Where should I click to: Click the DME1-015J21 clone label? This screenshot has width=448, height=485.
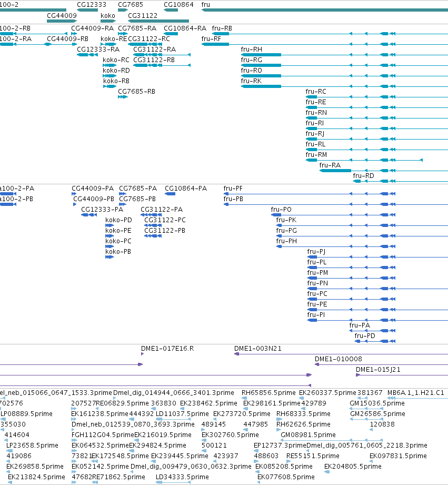coord(378,370)
